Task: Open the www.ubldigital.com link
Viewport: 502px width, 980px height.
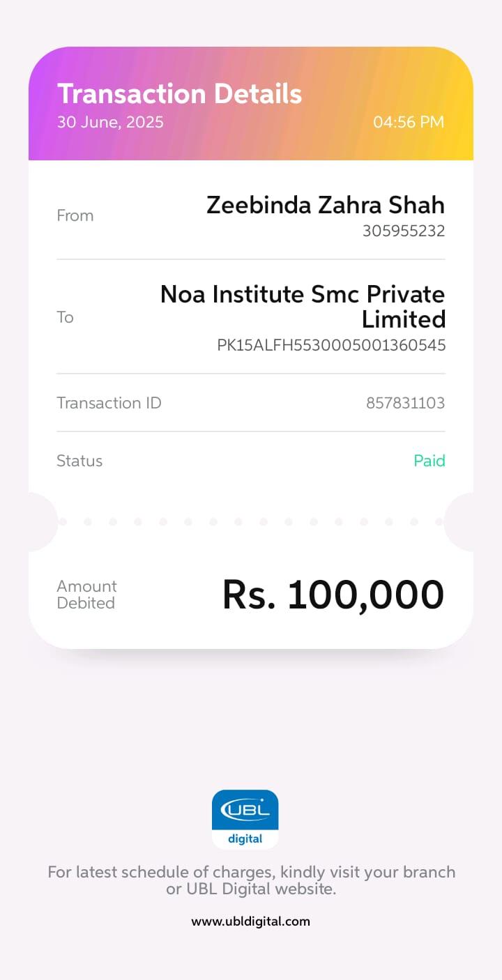Action: point(250,921)
